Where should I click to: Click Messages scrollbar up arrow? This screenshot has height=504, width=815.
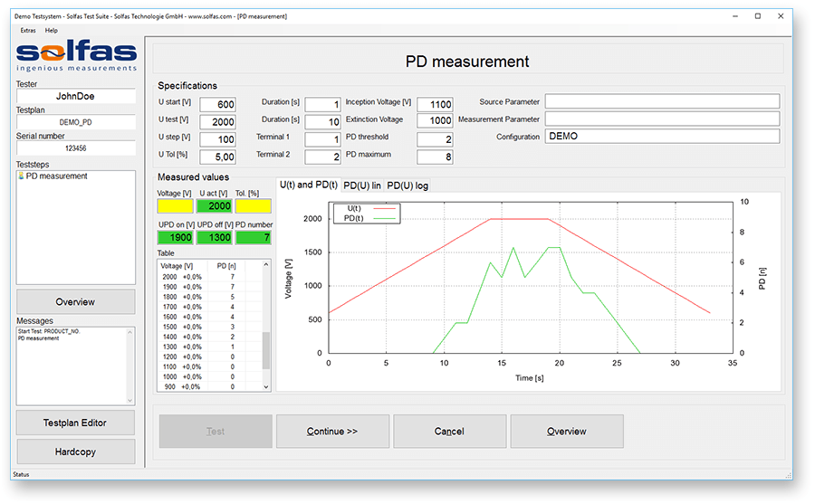click(x=129, y=332)
